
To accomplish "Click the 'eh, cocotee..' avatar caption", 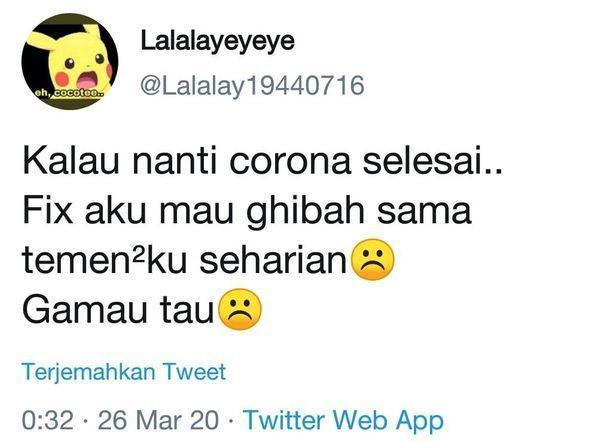I will point(69,93).
